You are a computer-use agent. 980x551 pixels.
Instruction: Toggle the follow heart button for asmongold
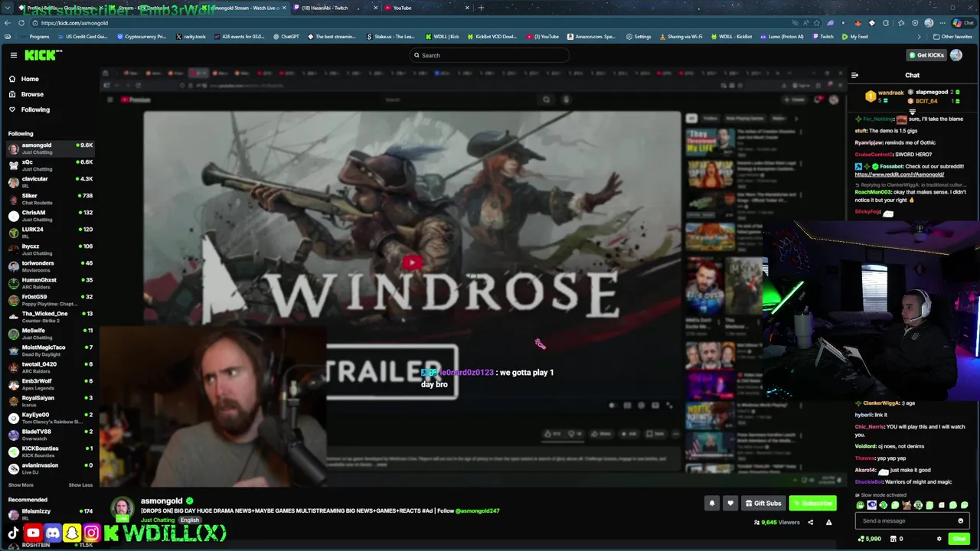pos(730,503)
